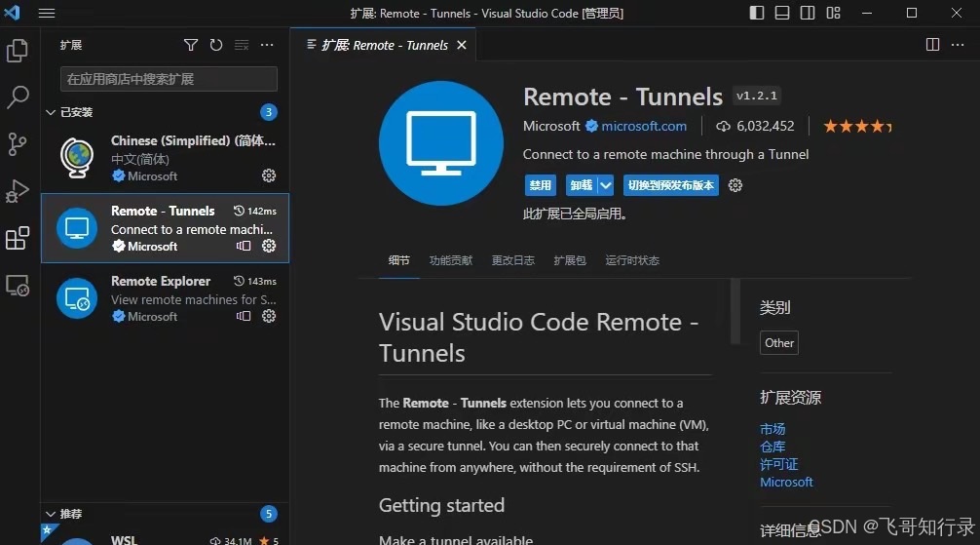Open the Explorer view in activity bar

pos(18,50)
